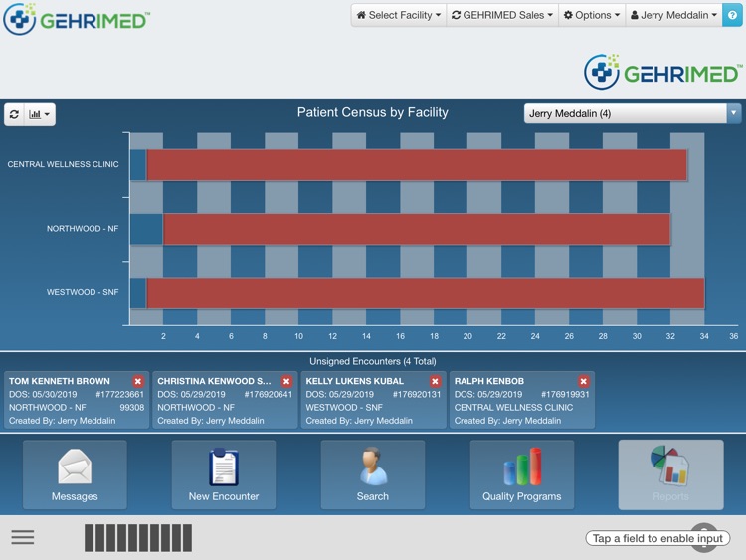Dismiss Ralph Kenbob unsigned encounter
Image resolution: width=746 pixels, height=560 pixels.
tap(583, 381)
